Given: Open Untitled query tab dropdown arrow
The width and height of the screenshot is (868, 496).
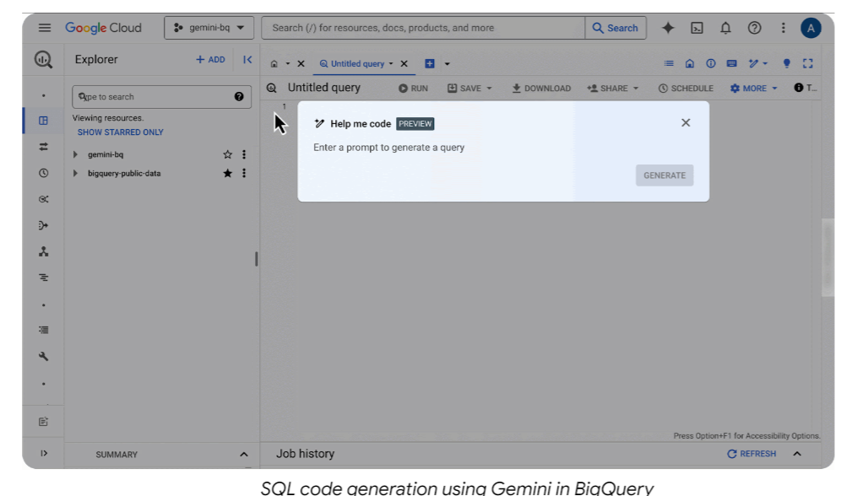Looking at the screenshot, I should tap(391, 63).
